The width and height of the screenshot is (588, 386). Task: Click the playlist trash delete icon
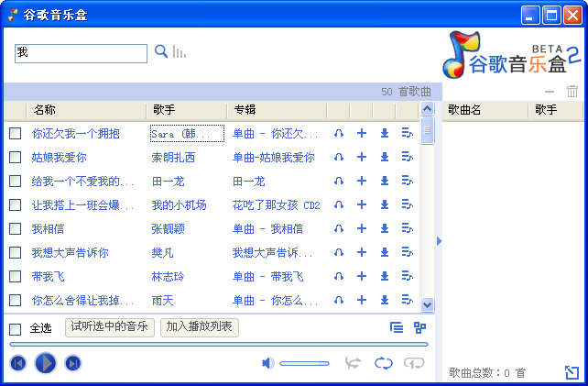[572, 92]
